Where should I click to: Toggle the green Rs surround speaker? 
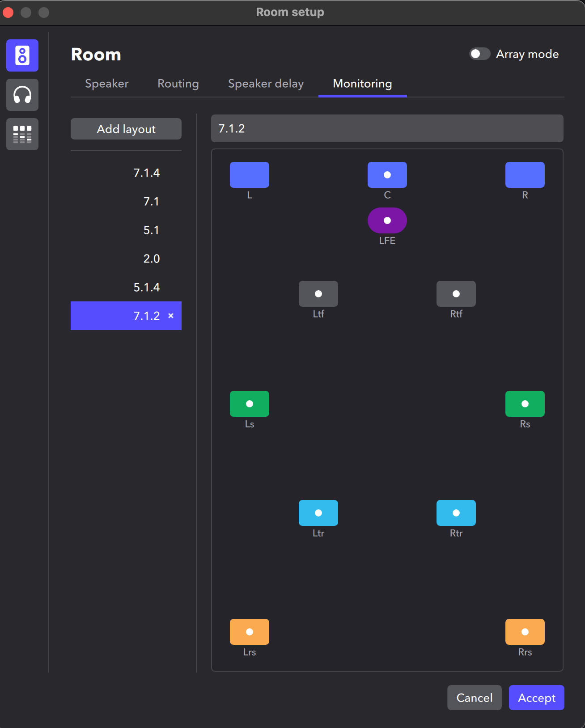pos(525,404)
